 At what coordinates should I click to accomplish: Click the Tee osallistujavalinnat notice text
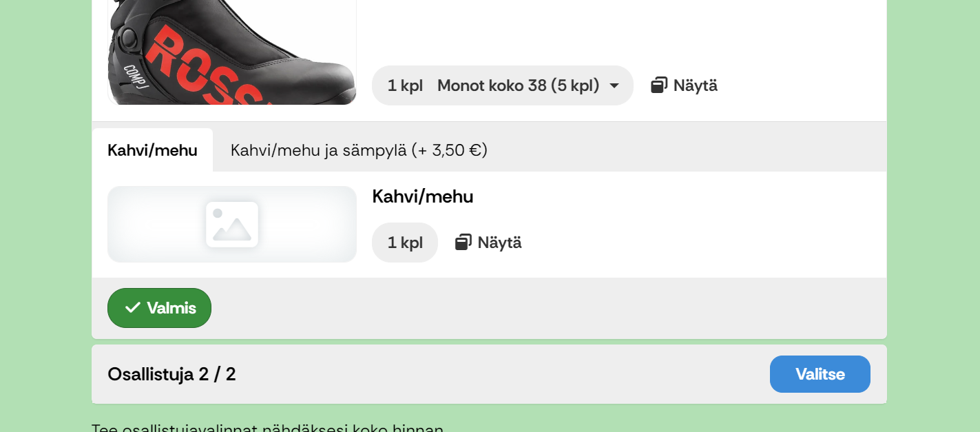(267, 428)
